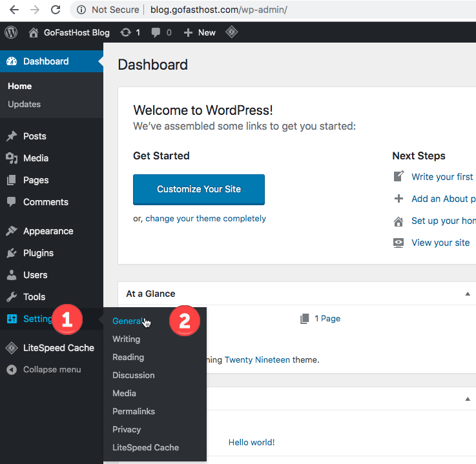Viewport: 476px width, 464px height.
Task: Click the Comments bubble icon in the sidebar
Action: tap(12, 202)
